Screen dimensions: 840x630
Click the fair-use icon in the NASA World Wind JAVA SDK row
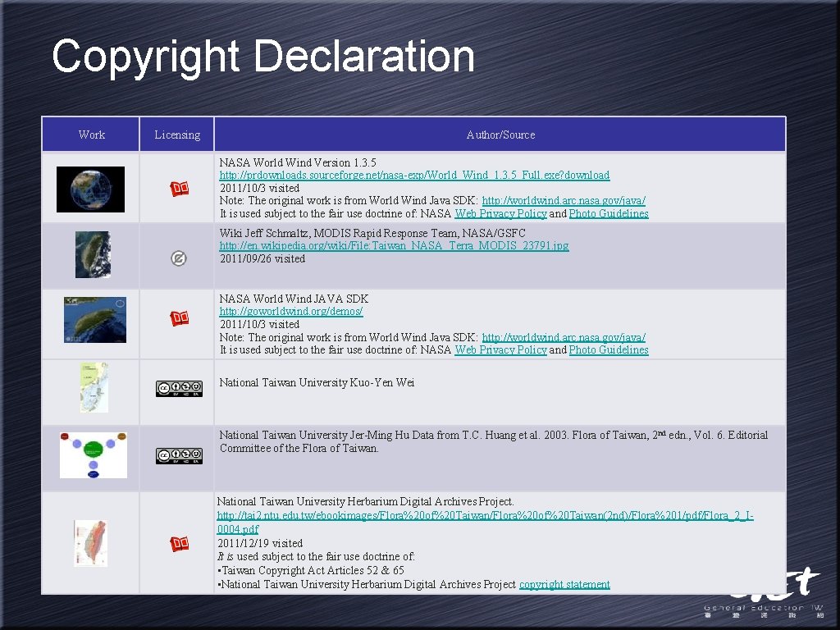pos(180,318)
